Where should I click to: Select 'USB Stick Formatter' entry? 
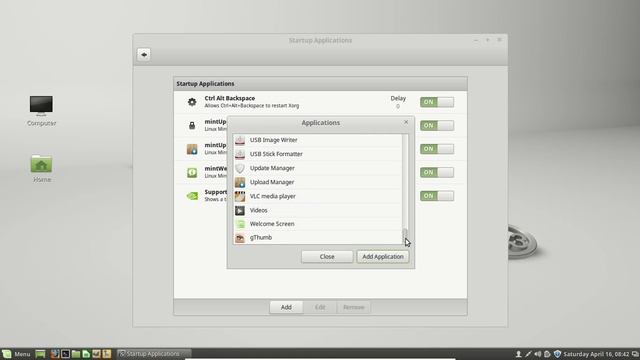[276, 154]
